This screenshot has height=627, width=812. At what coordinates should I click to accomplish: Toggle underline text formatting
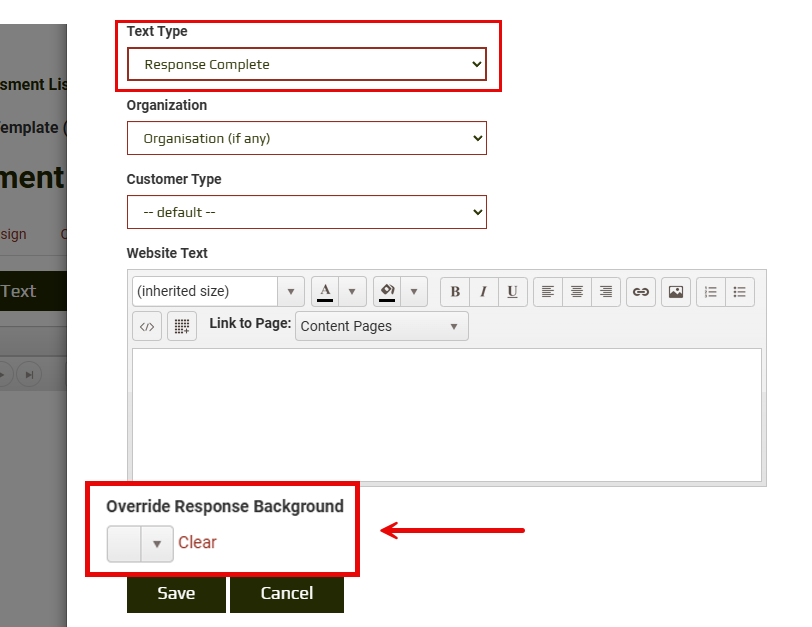[x=512, y=292]
